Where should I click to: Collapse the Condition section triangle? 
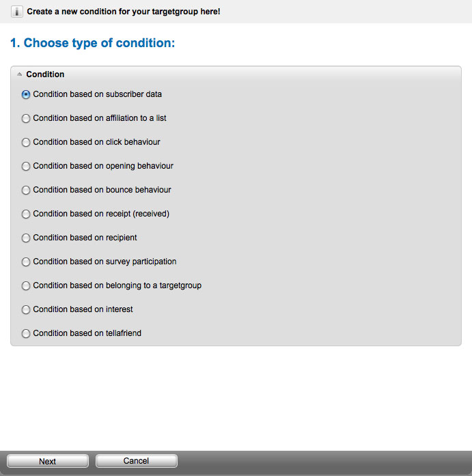(x=19, y=74)
